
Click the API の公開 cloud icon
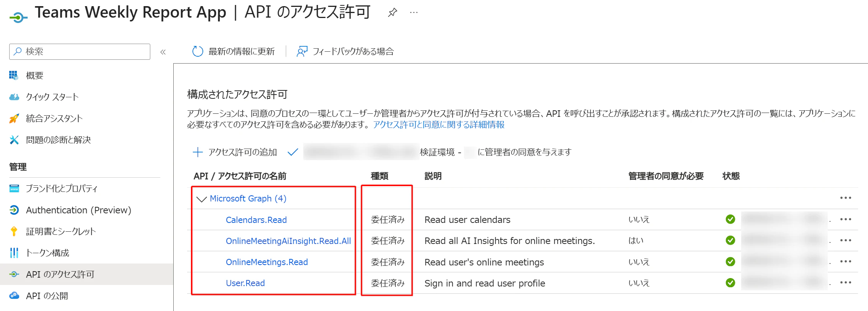(x=14, y=296)
